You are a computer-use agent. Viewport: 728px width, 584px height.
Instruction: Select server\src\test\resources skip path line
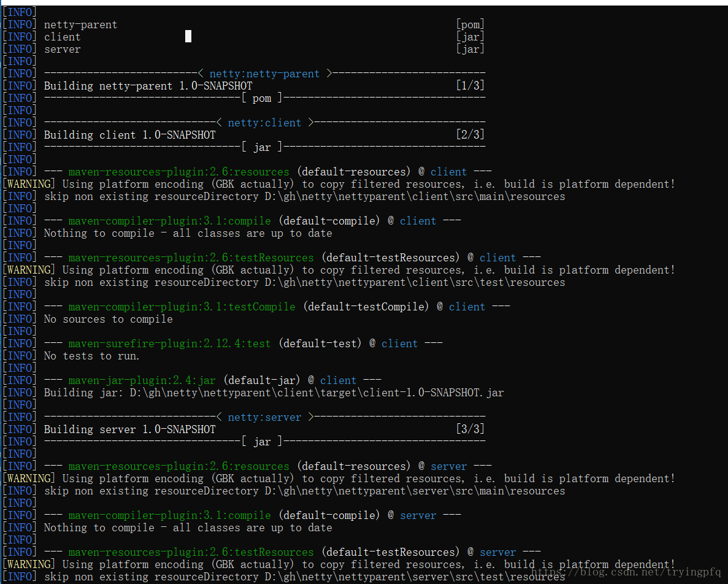305,577
